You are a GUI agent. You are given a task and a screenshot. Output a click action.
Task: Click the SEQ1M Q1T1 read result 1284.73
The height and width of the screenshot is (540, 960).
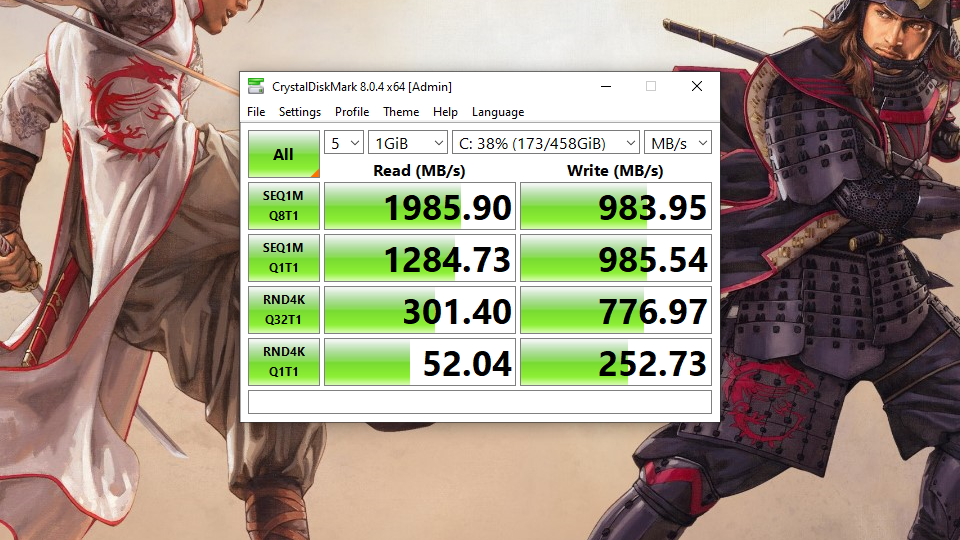click(x=420, y=258)
